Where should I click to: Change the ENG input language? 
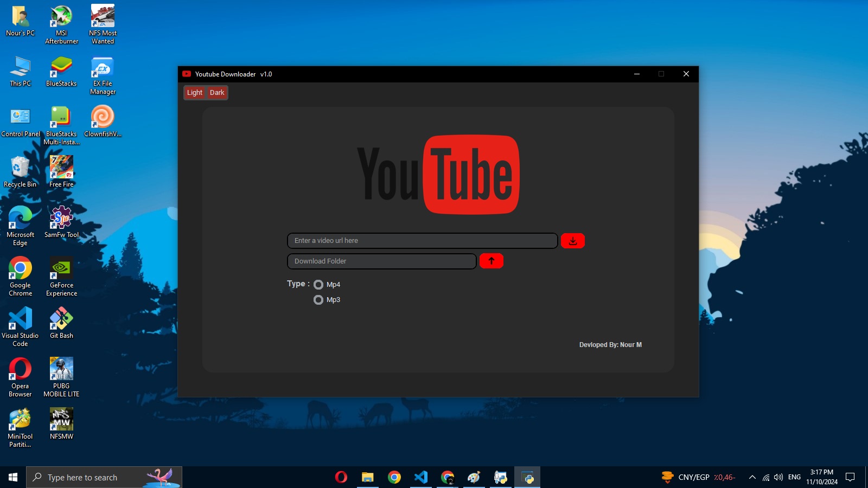794,477
